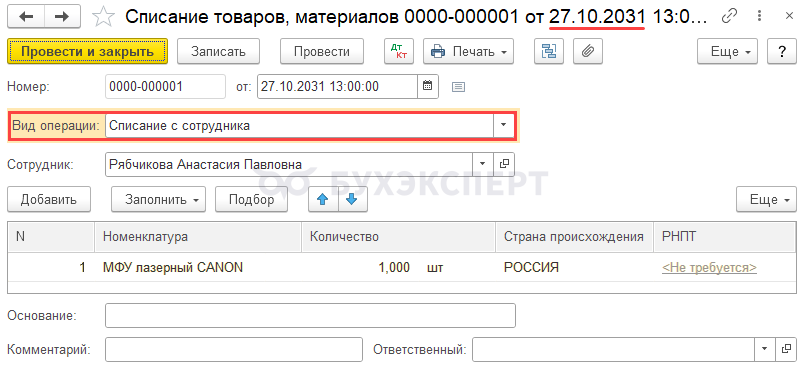Open the calendar picker for the date field
Image resolution: width=800 pixels, height=367 pixels.
pyautogui.click(x=428, y=86)
